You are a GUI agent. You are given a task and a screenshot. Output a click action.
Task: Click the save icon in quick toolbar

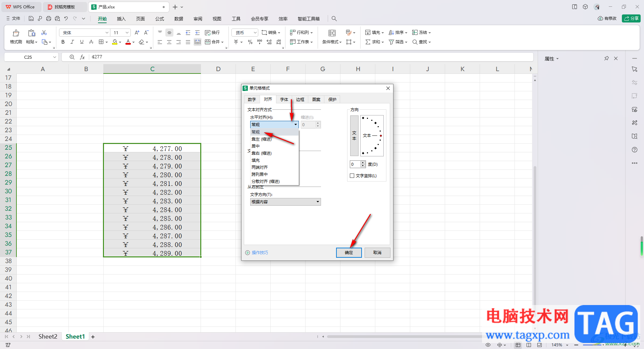coord(31,19)
